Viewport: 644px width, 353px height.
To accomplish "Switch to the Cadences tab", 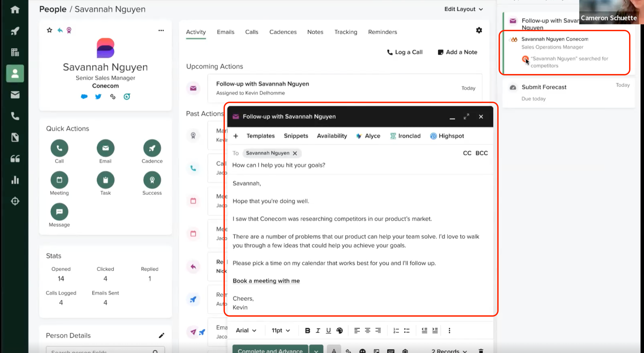I will click(x=283, y=32).
